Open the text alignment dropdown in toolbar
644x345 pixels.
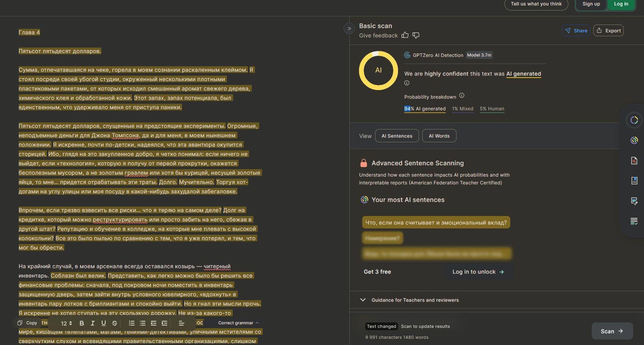click(181, 323)
